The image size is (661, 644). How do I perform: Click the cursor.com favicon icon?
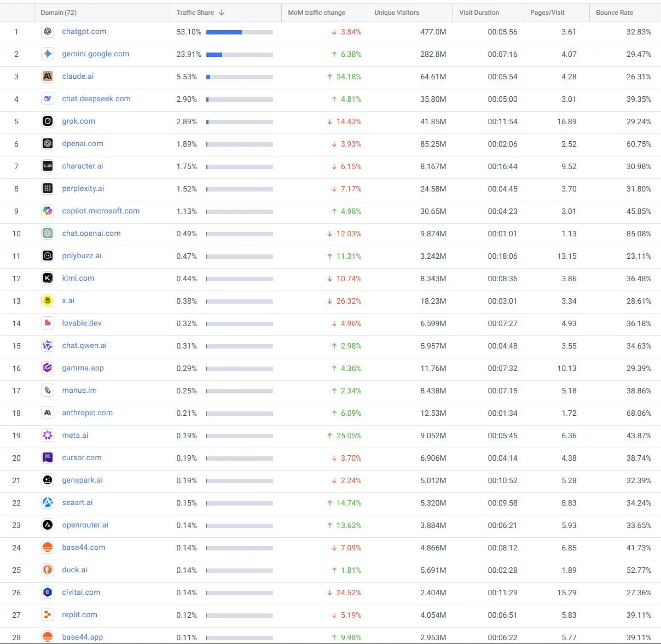pos(48,458)
